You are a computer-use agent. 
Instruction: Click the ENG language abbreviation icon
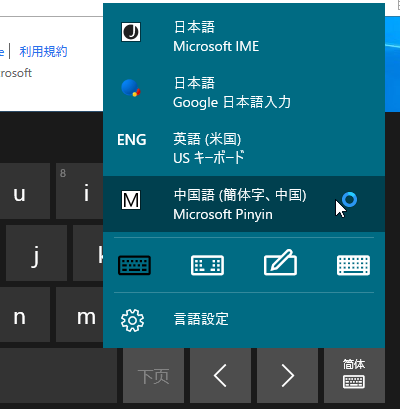(x=132, y=140)
